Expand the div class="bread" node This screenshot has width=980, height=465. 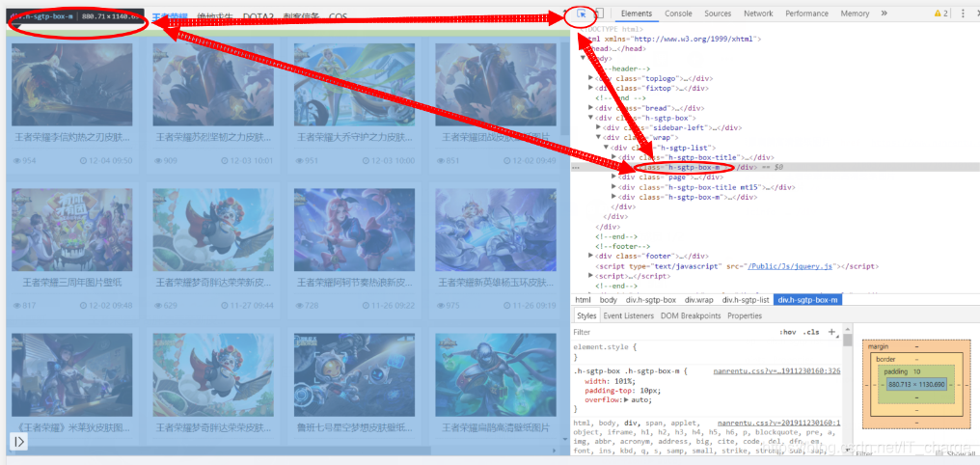click(591, 107)
